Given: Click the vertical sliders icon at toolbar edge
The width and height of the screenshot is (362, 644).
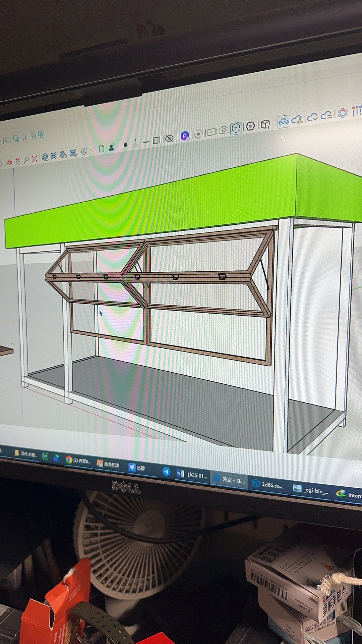Looking at the screenshot, I should pyautogui.click(x=357, y=111).
